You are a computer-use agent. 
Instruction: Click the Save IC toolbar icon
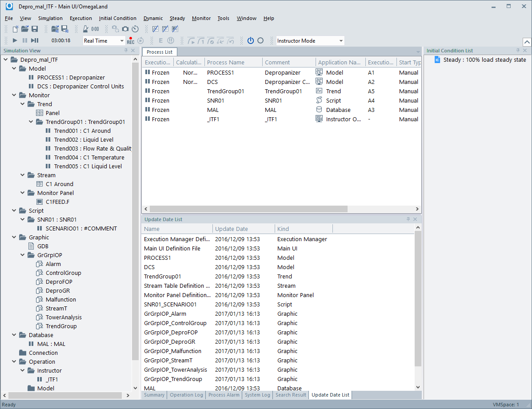[x=64, y=29]
